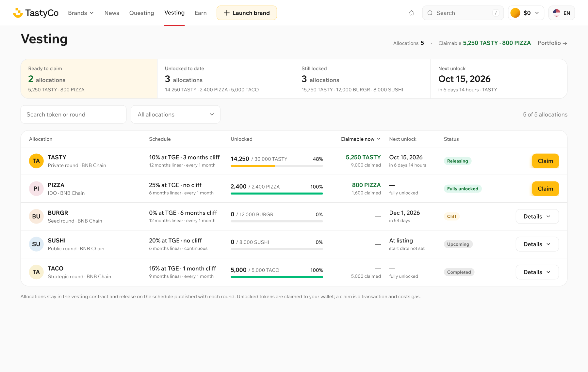Click the Completed status badge

tap(459, 272)
